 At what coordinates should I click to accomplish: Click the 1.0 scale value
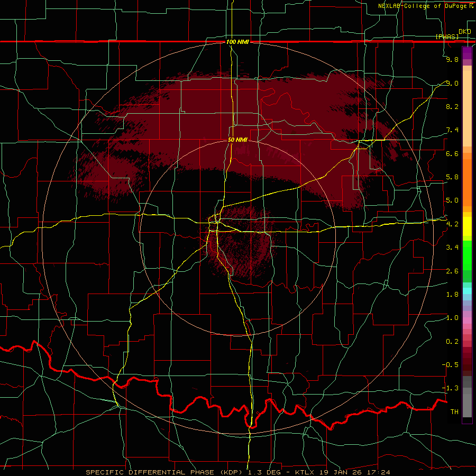(452, 318)
